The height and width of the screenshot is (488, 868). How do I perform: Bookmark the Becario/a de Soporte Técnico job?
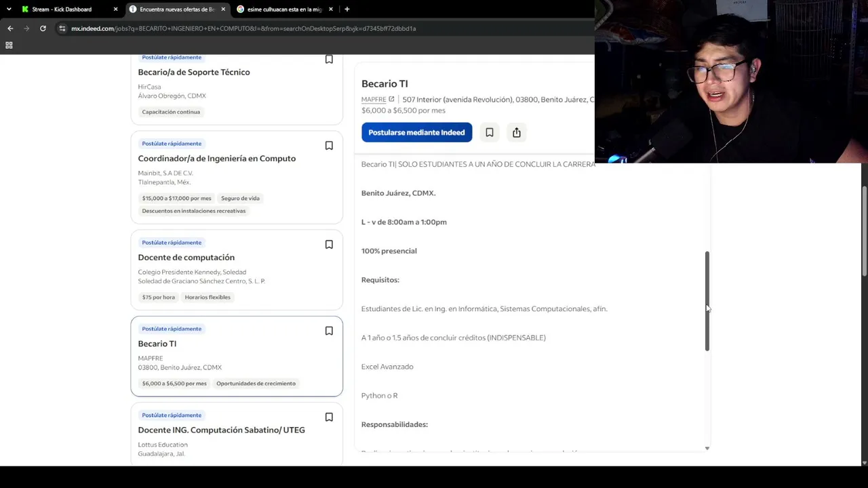coord(329,60)
